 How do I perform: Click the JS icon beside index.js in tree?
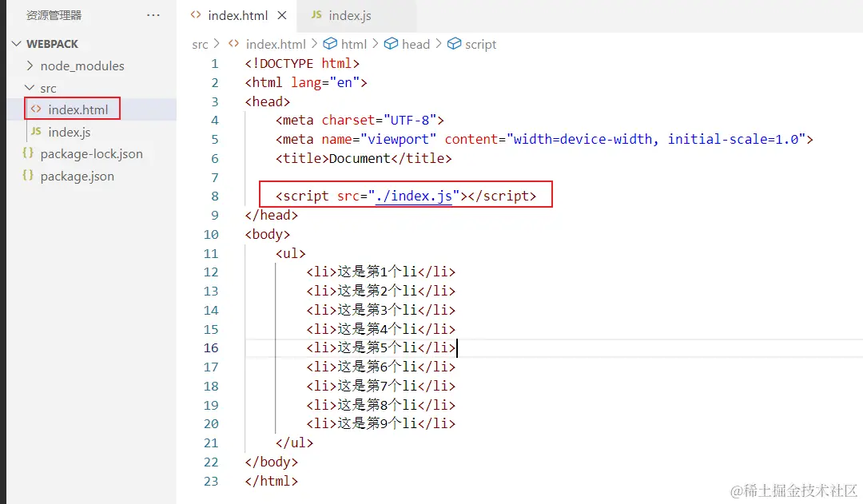click(36, 131)
